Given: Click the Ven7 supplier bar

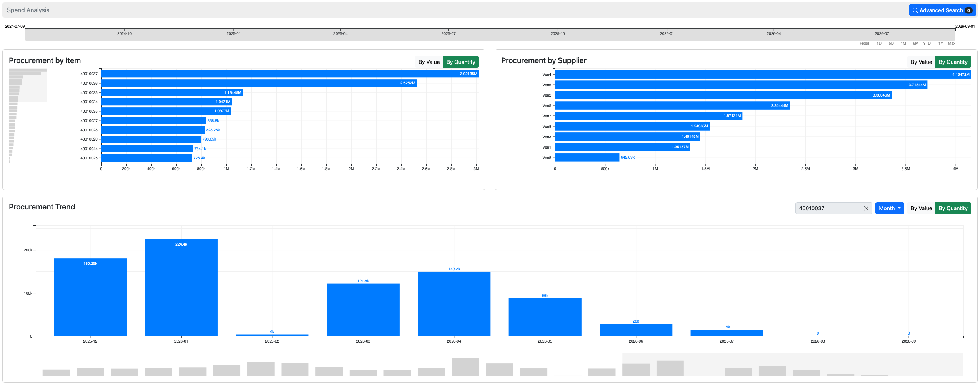Looking at the screenshot, I should tap(649, 116).
